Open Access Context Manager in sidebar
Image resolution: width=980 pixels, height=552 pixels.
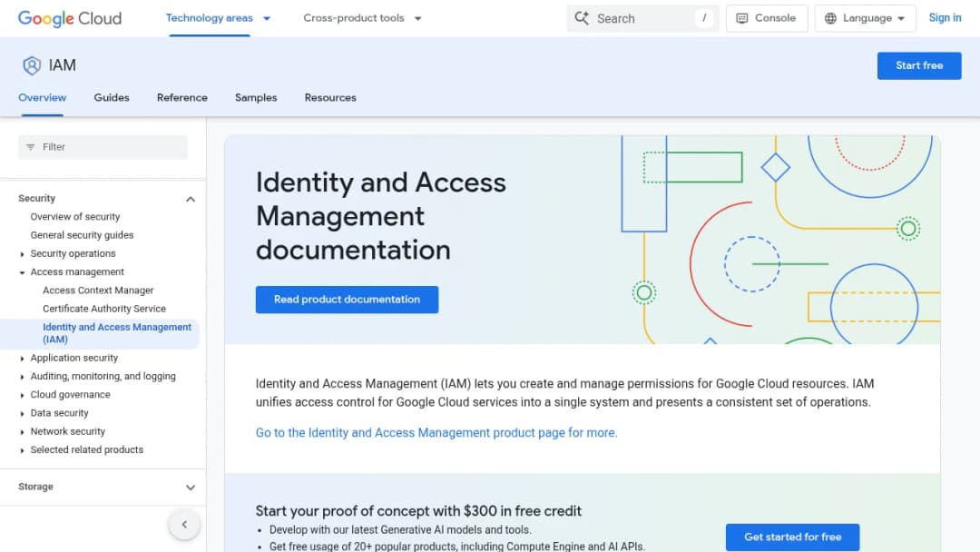point(98,291)
